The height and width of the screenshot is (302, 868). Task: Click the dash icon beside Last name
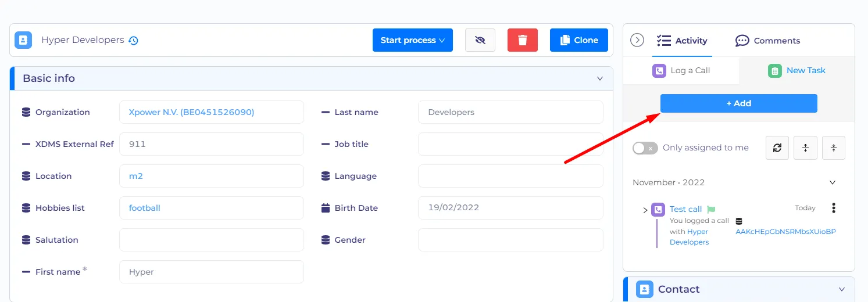click(326, 112)
